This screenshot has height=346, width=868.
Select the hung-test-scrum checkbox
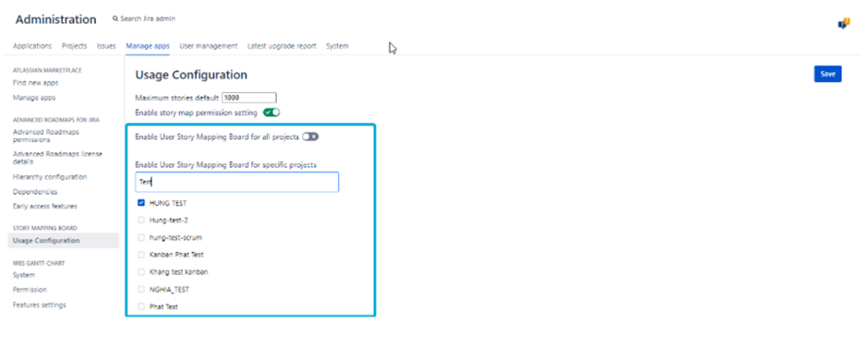click(141, 238)
